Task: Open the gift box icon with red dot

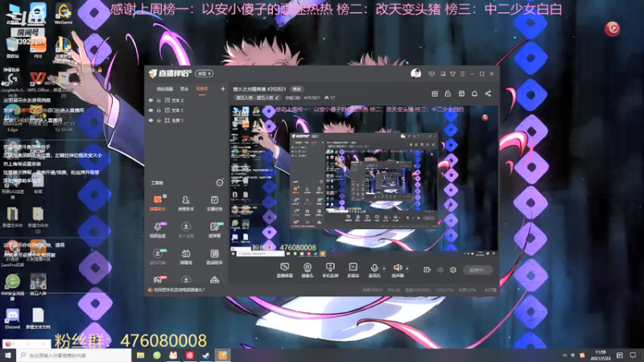Action: (435, 93)
